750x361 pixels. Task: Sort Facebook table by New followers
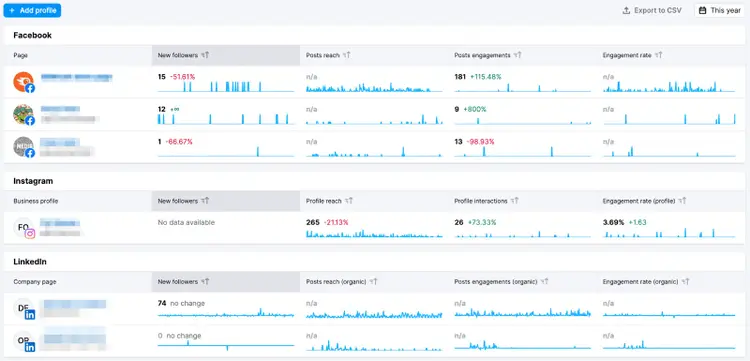point(205,55)
